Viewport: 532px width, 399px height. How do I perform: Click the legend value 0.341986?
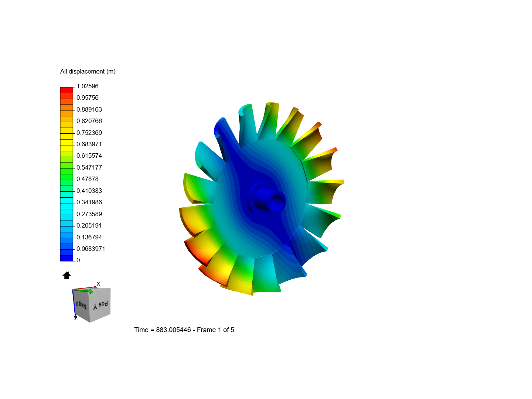[x=89, y=202]
